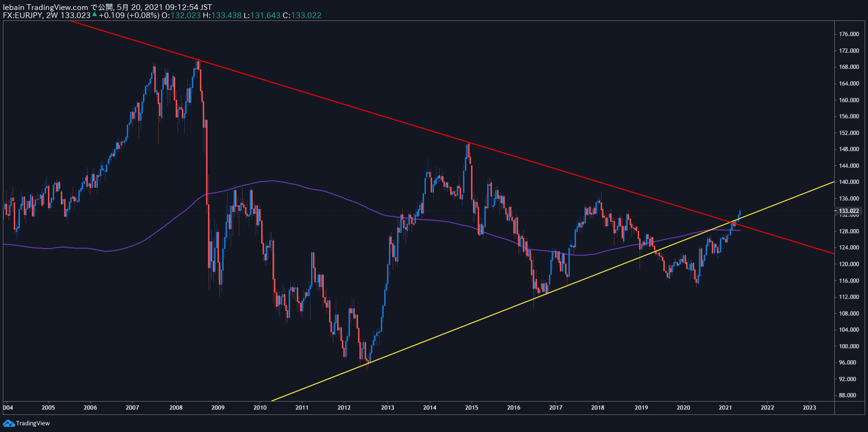Click the 2023 year label on time axis

810,408
